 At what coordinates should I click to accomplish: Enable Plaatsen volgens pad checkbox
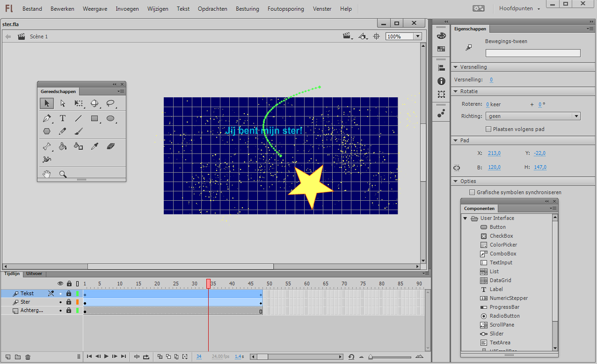pyautogui.click(x=488, y=129)
